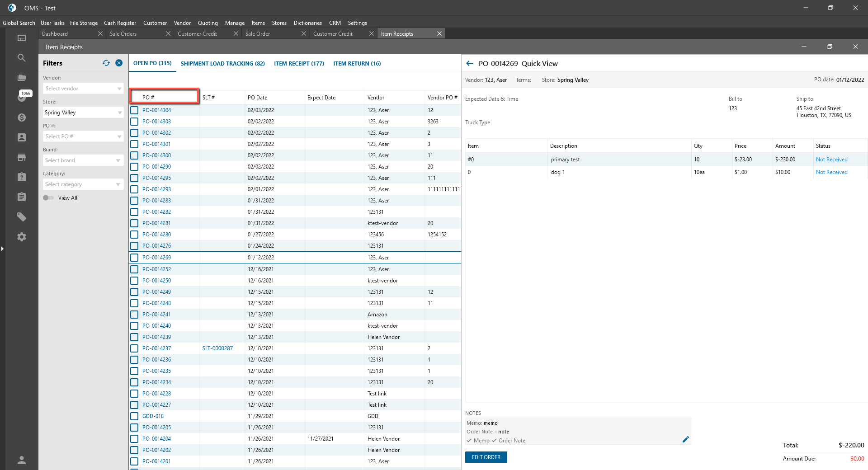The height and width of the screenshot is (470, 868).
Task: Open the Dictionaries menu
Action: pyautogui.click(x=307, y=23)
